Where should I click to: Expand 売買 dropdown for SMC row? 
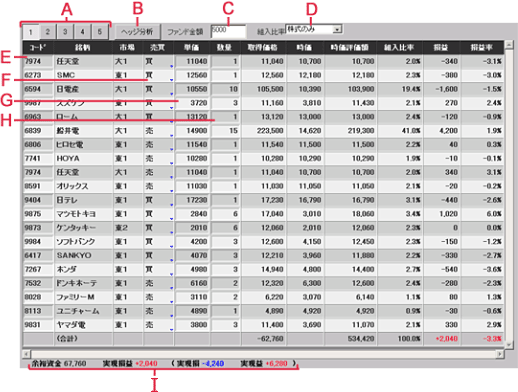[172, 80]
